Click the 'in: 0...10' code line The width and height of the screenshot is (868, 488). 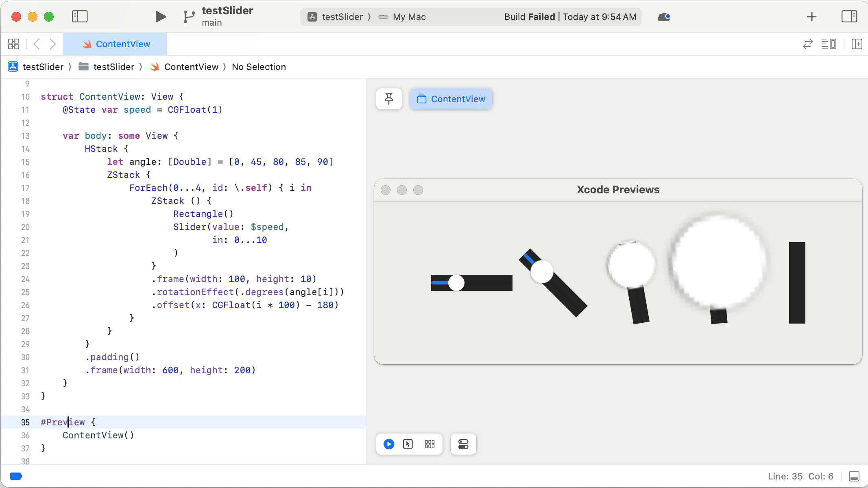[x=240, y=240]
